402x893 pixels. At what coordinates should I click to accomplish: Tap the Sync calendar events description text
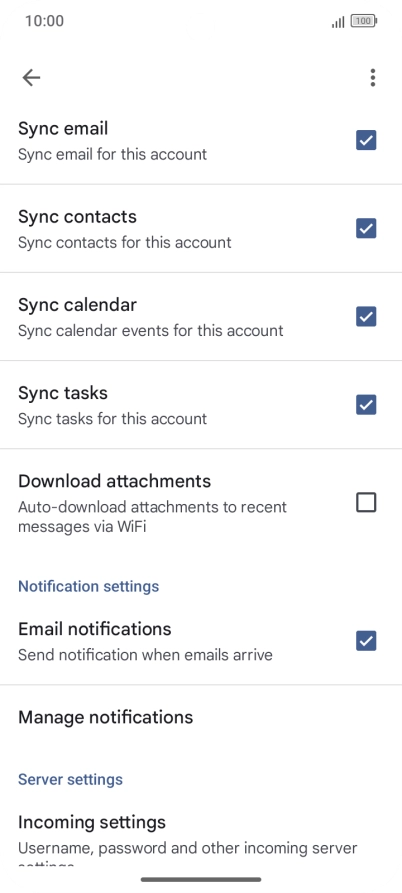[150, 331]
